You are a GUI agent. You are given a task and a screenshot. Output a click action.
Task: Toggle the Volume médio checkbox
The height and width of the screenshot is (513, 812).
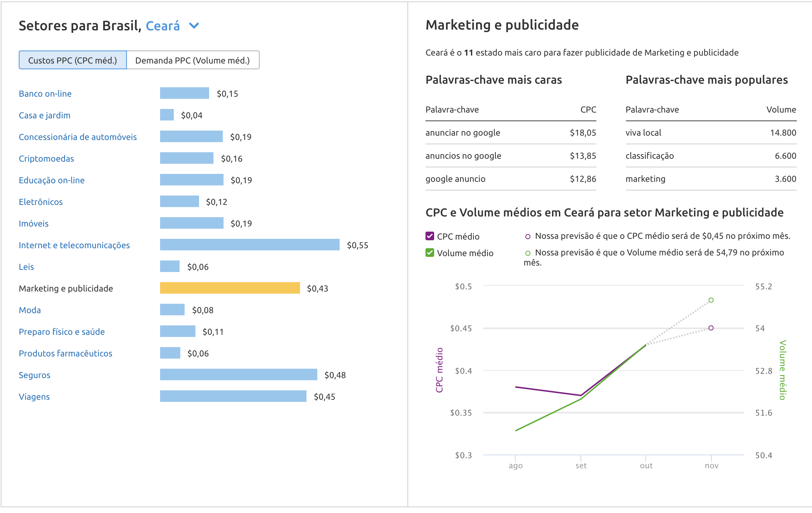point(430,253)
